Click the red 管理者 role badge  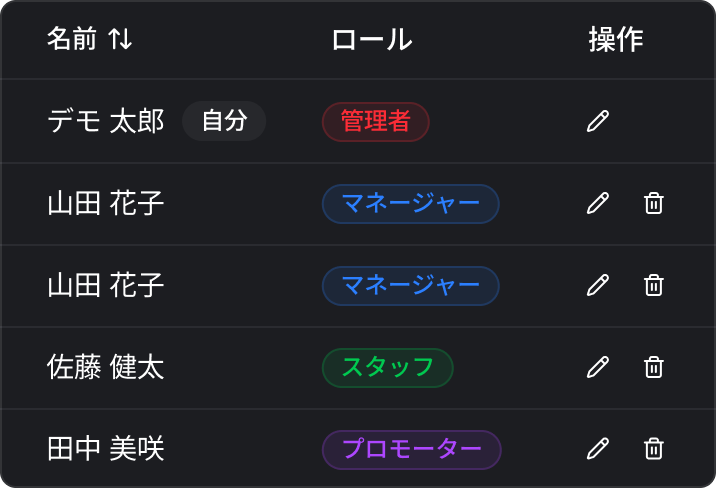(375, 122)
